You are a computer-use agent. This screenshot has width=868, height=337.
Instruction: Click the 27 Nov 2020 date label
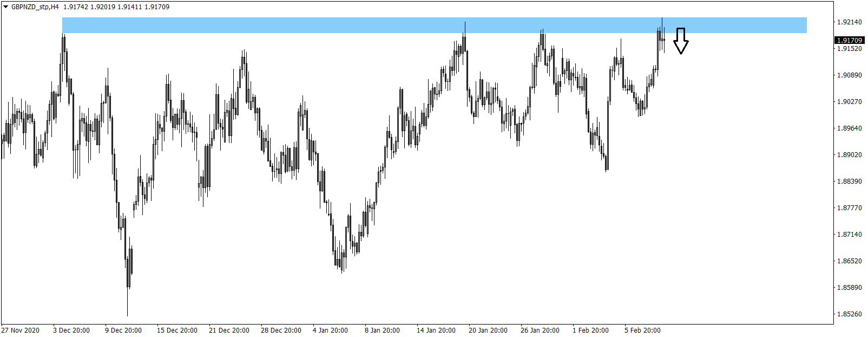pyautogui.click(x=20, y=330)
